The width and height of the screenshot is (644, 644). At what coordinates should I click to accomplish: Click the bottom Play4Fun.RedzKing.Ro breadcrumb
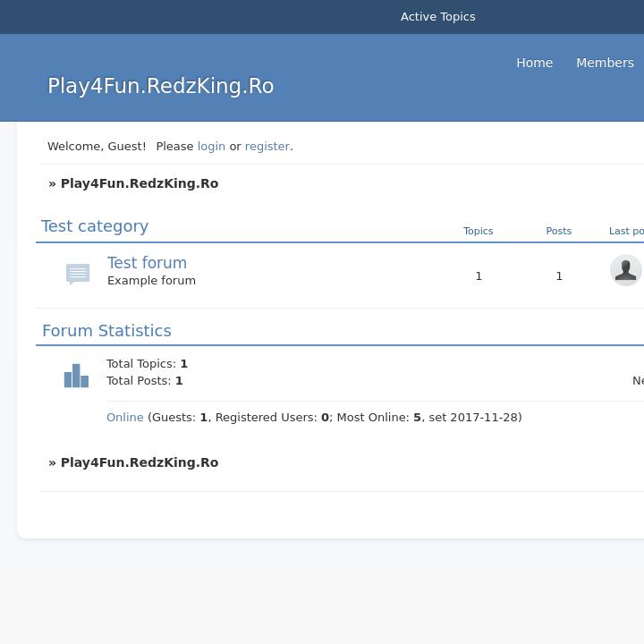[x=139, y=462]
